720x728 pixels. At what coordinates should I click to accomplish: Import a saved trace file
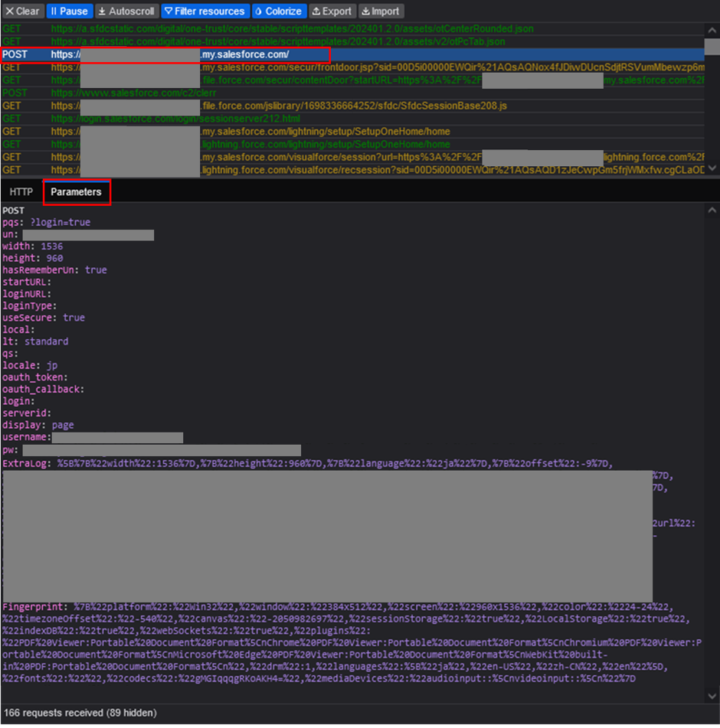point(381,11)
